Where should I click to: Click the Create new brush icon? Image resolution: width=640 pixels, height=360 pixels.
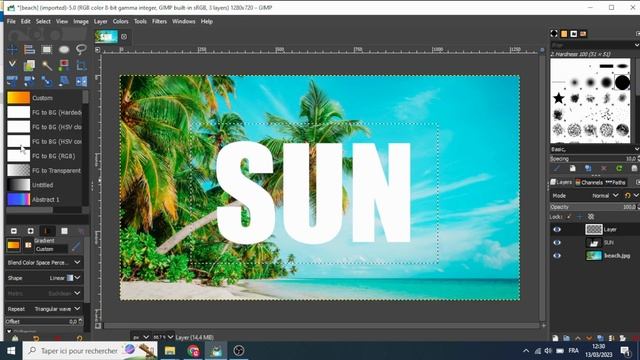tap(573, 168)
